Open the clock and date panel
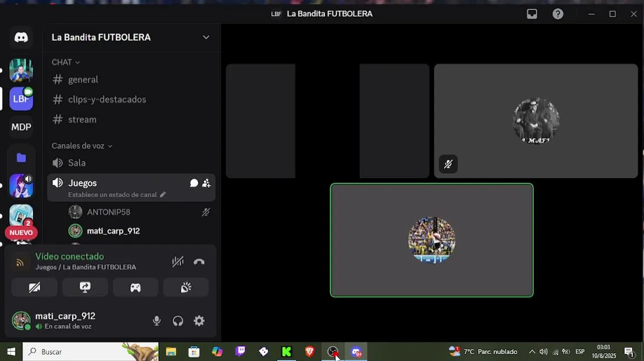 [604, 352]
